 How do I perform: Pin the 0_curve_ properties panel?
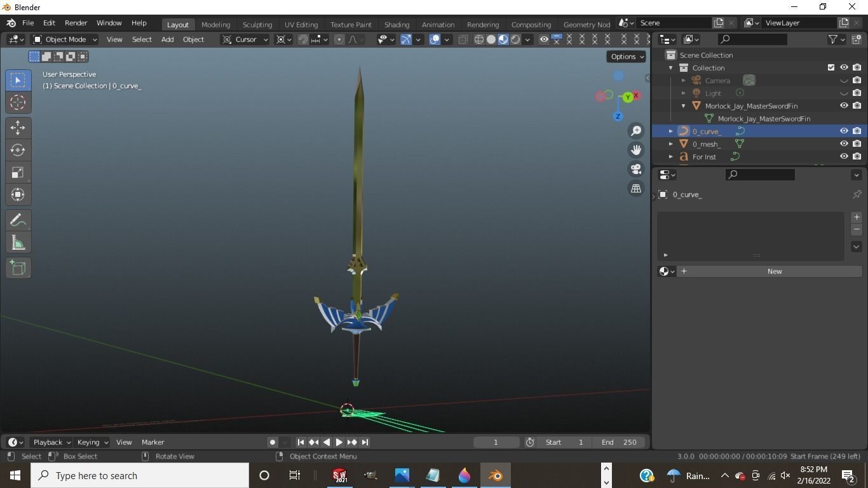coord(857,194)
